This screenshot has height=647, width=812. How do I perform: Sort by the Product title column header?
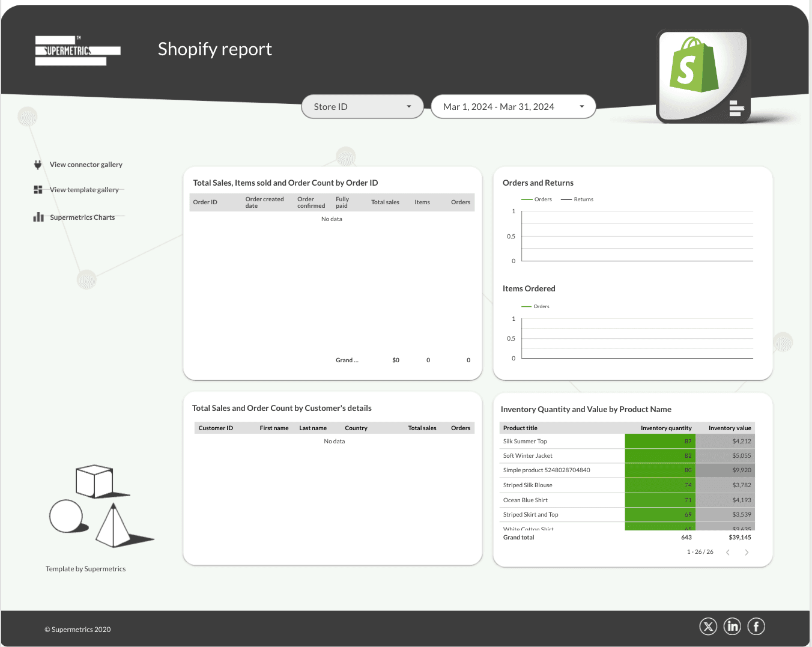coord(520,428)
